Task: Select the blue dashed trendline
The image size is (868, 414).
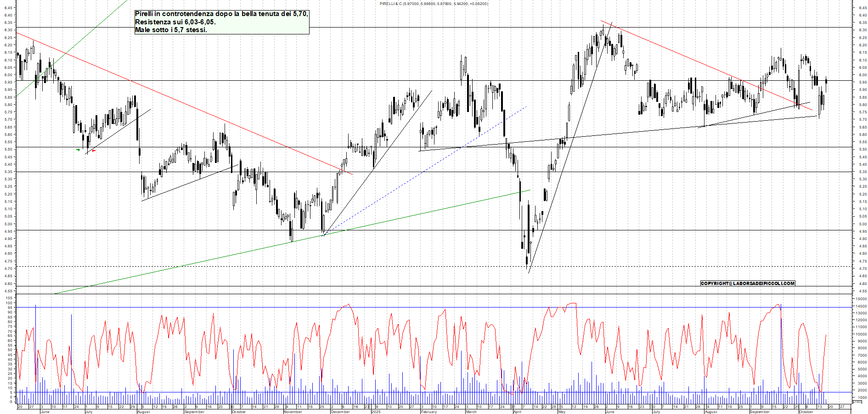Action: pyautogui.click(x=427, y=169)
